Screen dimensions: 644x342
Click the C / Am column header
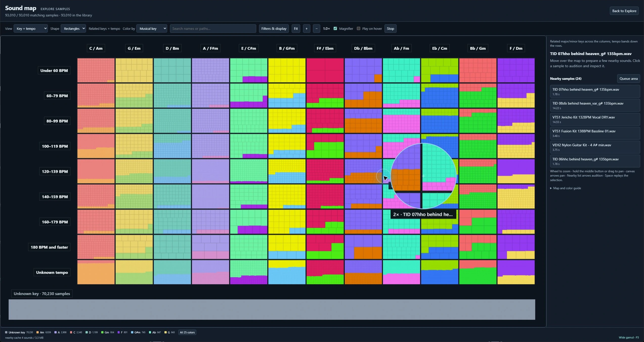[96, 48]
